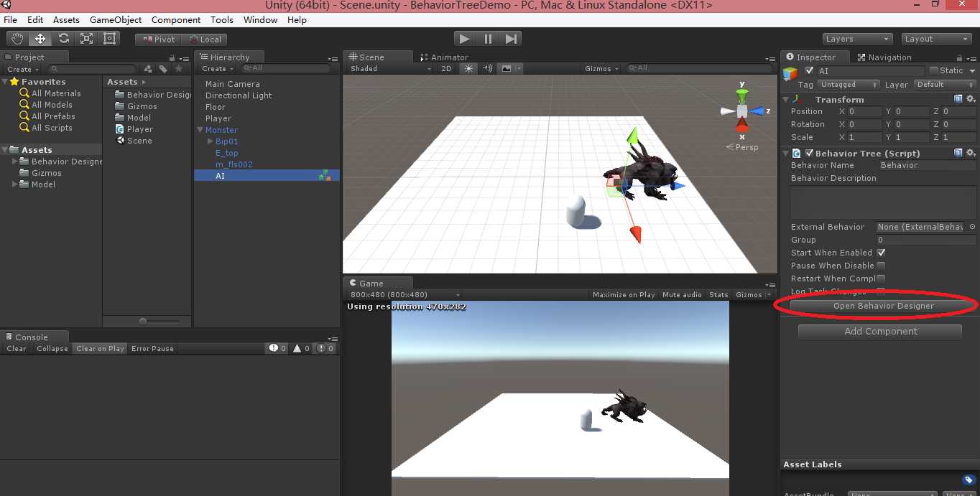Open Hierarchy panel options menu icon
The height and width of the screenshot is (496, 980).
333,59
